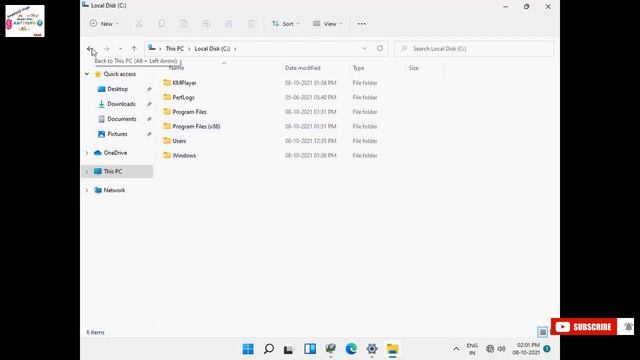Viewport: 640px width, 360px height.
Task: Open the Windows Start button
Action: (x=248, y=349)
